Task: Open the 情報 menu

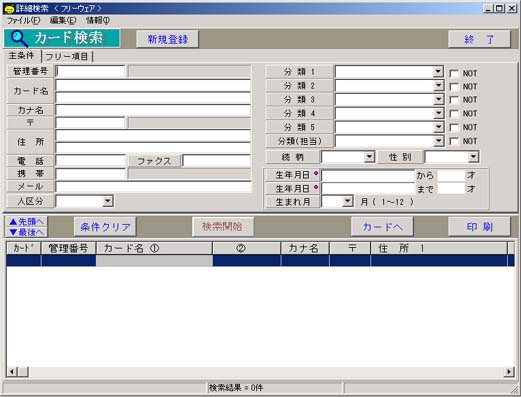Action: coord(97,20)
